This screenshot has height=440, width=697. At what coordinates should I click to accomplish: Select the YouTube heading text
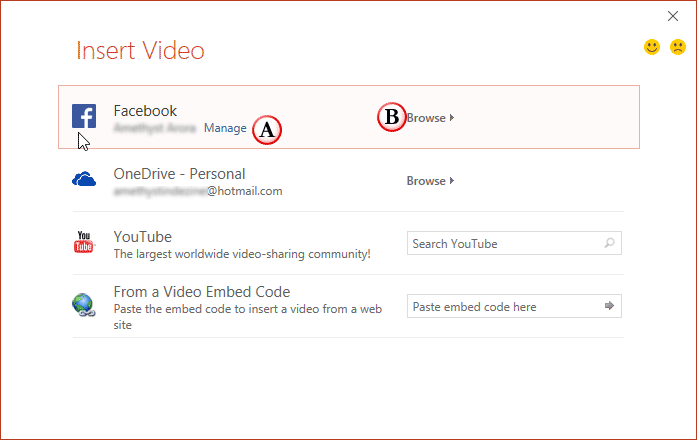pos(143,237)
